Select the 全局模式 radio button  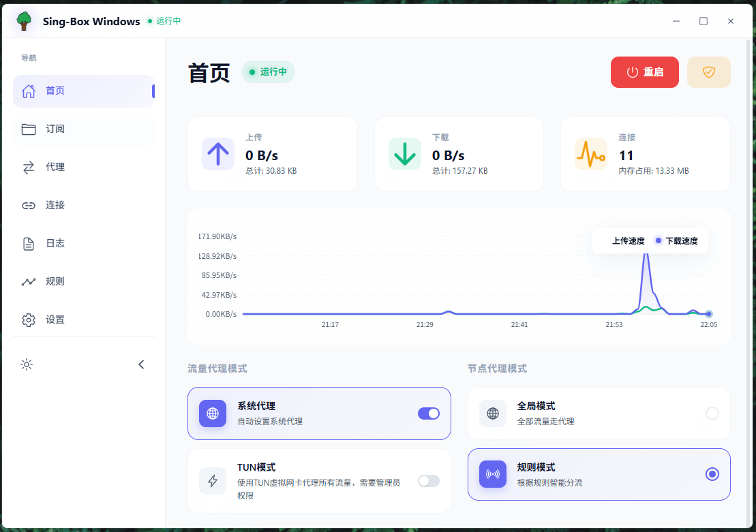click(712, 413)
